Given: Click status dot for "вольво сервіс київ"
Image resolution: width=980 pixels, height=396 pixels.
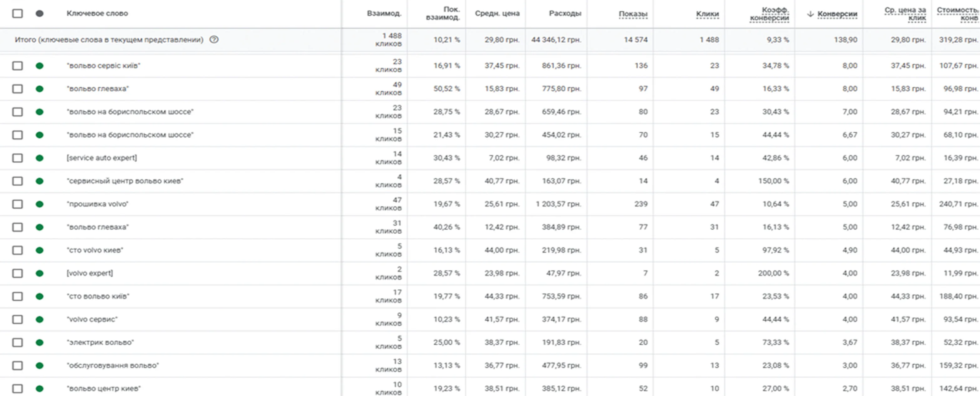Looking at the screenshot, I should tap(39, 66).
